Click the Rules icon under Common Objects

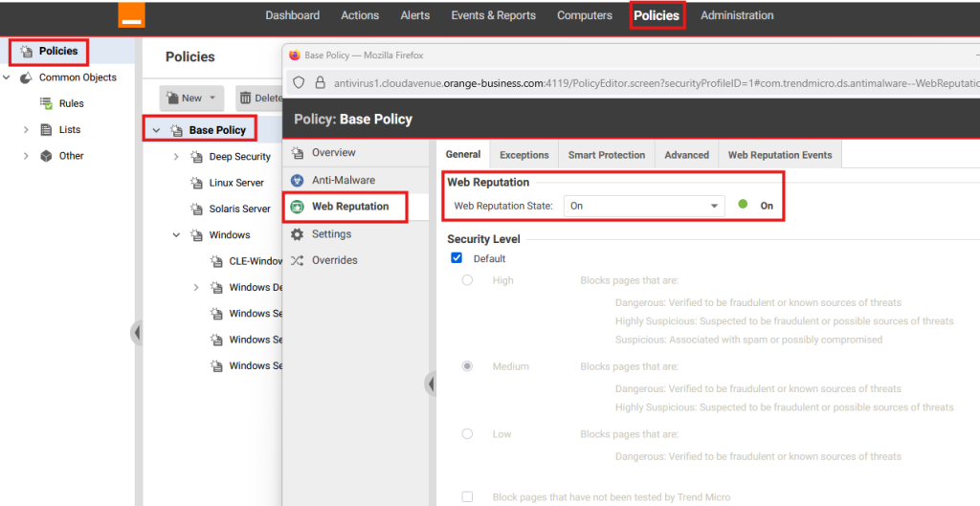[x=46, y=103]
